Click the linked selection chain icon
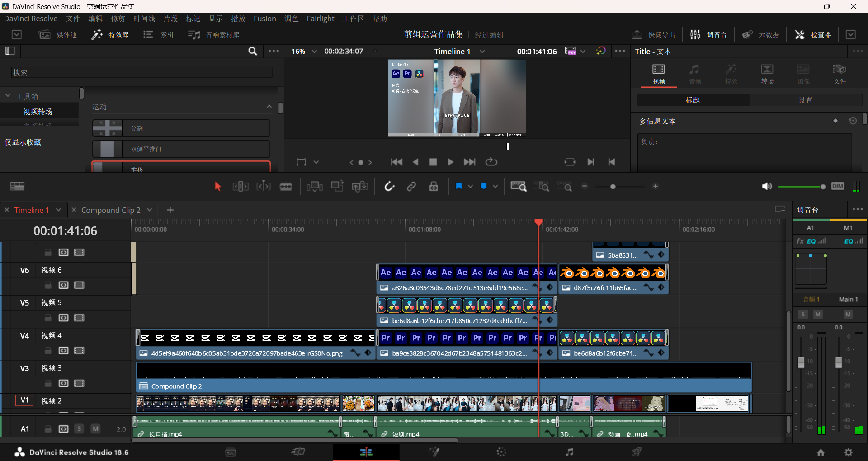The height and width of the screenshot is (461, 868). 411,187
